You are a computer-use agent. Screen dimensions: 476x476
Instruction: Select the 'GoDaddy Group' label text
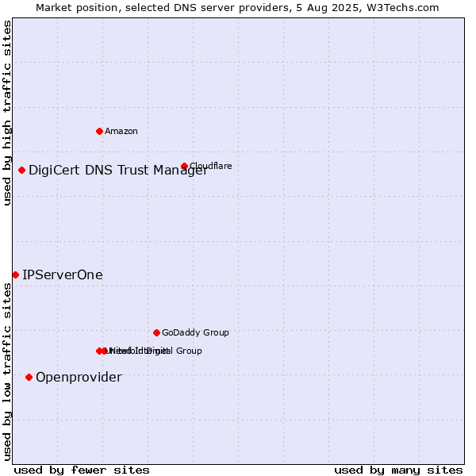195,332
